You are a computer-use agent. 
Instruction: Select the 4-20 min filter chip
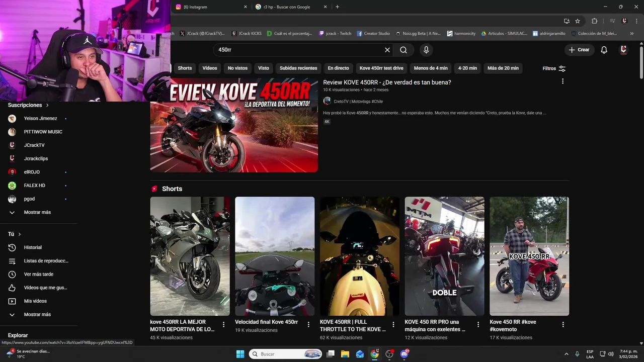[x=467, y=68]
